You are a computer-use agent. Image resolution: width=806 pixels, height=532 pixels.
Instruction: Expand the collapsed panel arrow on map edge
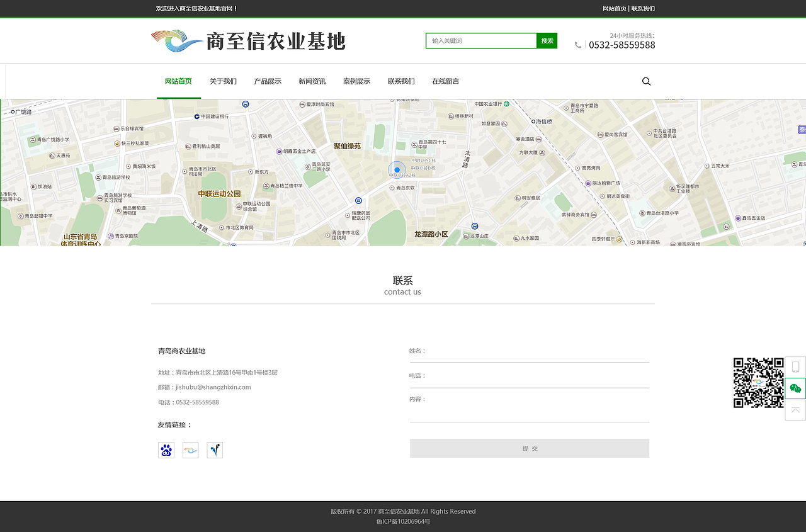pyautogui.click(x=801, y=129)
